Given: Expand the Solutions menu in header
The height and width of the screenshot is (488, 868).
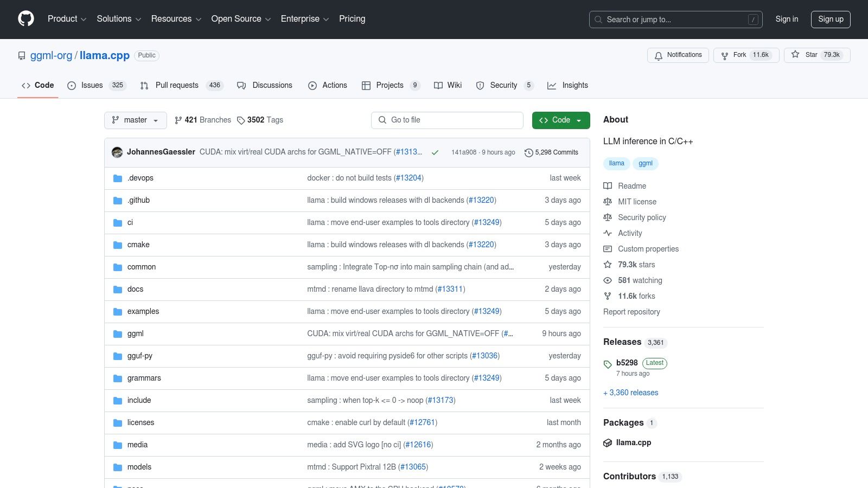Looking at the screenshot, I should [x=119, y=19].
